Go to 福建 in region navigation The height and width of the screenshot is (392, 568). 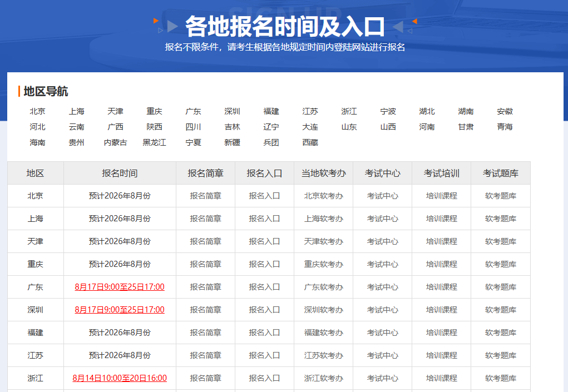coord(271,111)
